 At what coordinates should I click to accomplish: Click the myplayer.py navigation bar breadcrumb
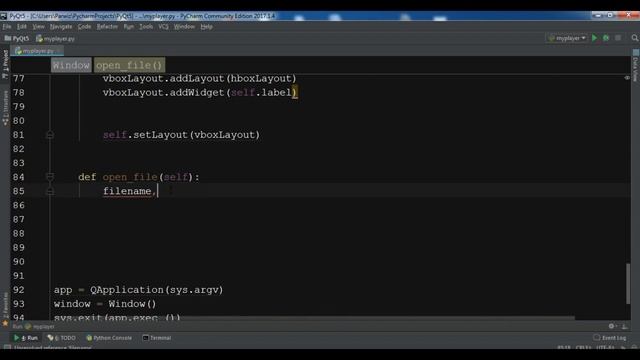[x=55, y=38]
